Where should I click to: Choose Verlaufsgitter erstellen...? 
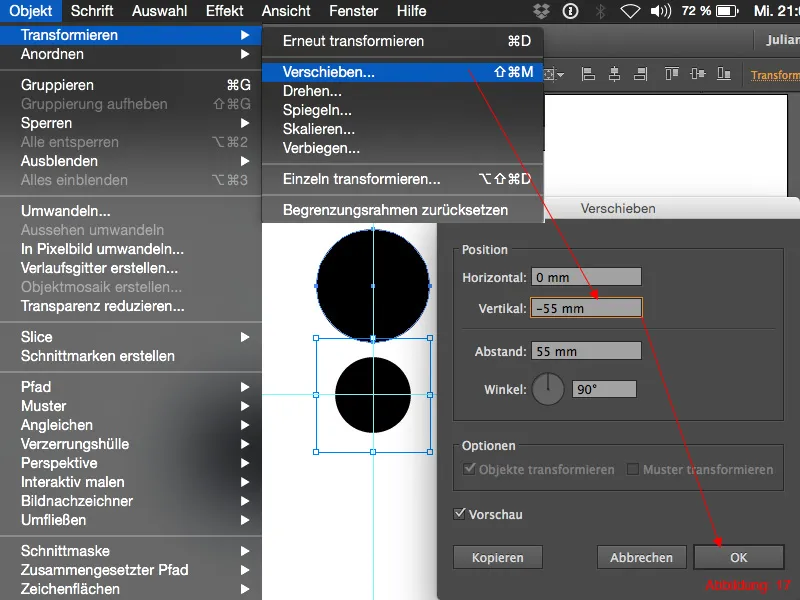point(131,268)
